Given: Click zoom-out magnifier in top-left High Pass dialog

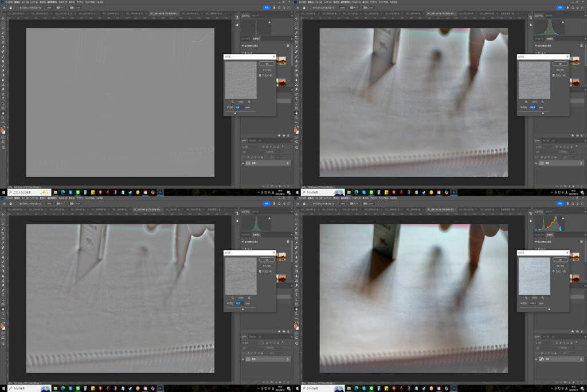Looking at the screenshot, I should 233,101.
